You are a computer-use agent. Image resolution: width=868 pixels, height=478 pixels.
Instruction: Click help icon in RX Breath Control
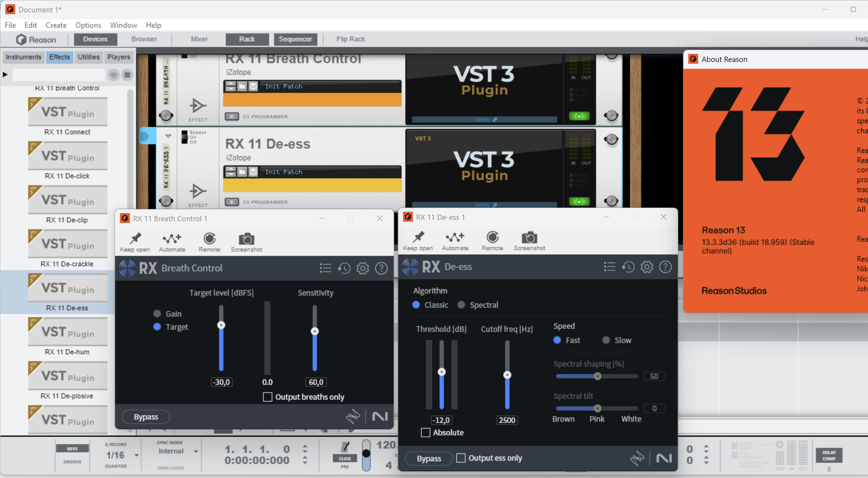point(381,268)
